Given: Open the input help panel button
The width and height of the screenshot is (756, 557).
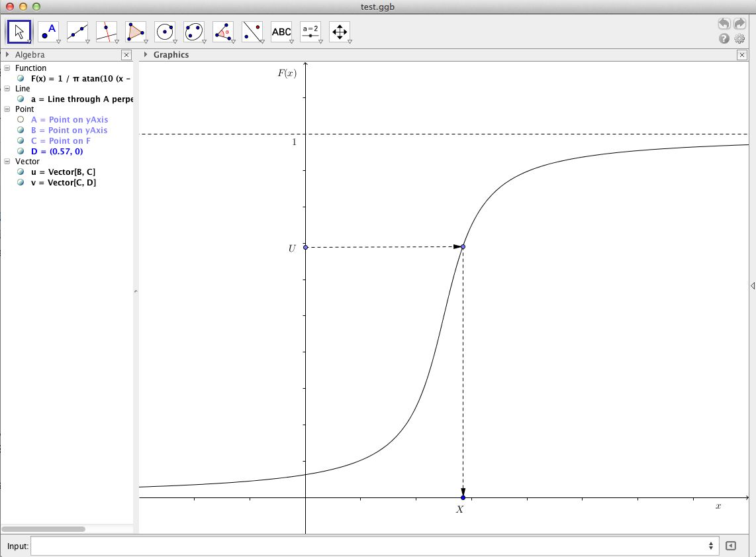Looking at the screenshot, I should (731, 546).
